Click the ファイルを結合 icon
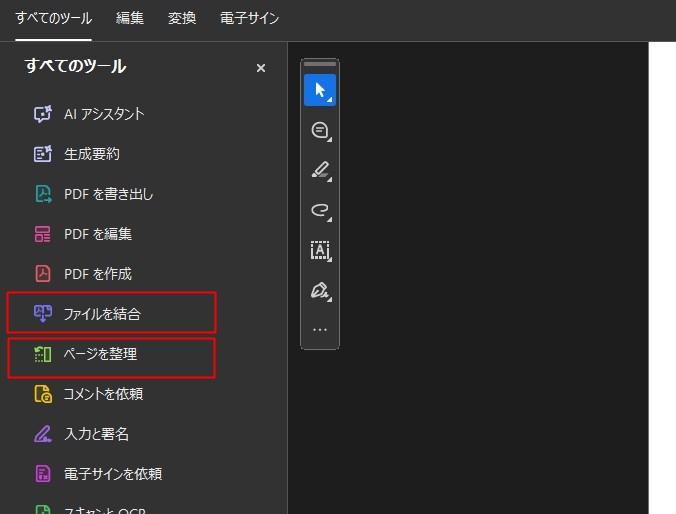 pyautogui.click(x=43, y=313)
